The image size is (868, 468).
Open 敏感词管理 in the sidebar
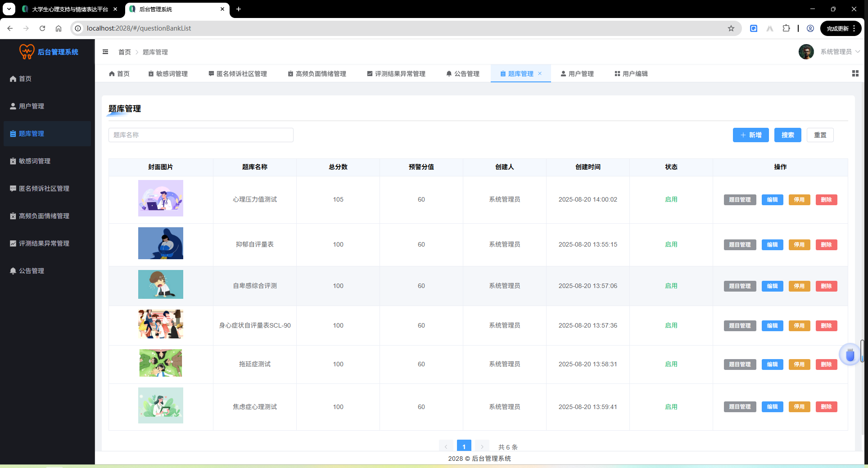coord(47,161)
